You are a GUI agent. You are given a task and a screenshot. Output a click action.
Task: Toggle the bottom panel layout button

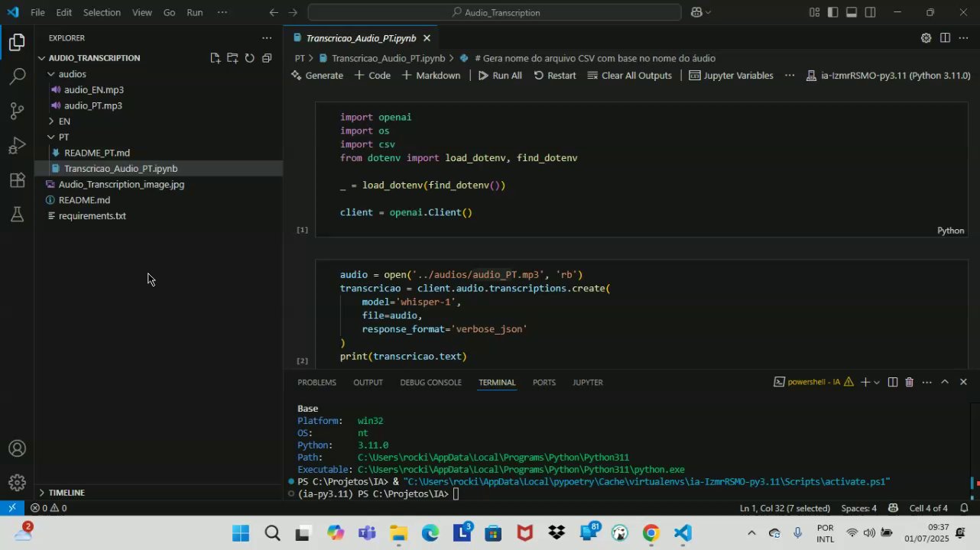pos(852,12)
